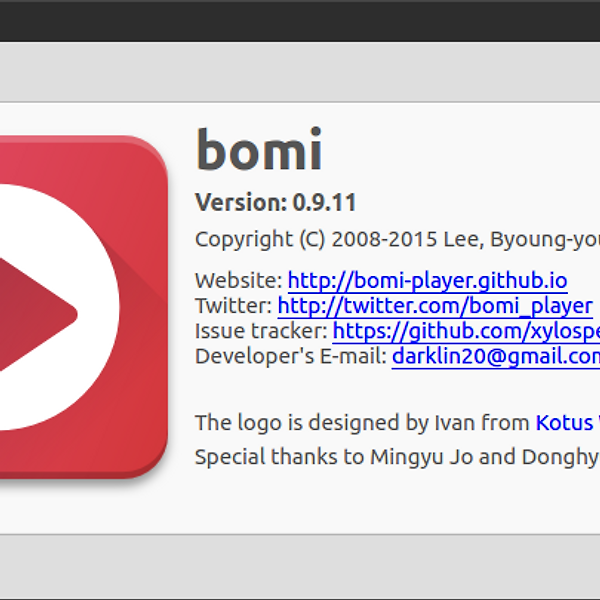600x600 pixels.
Task: Open the twitter.com/bomi_player link
Action: point(435,306)
